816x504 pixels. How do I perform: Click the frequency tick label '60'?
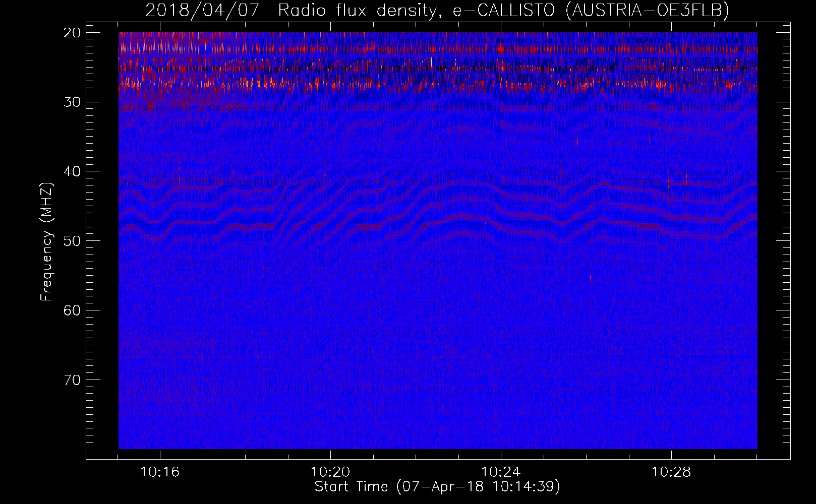click(x=73, y=310)
